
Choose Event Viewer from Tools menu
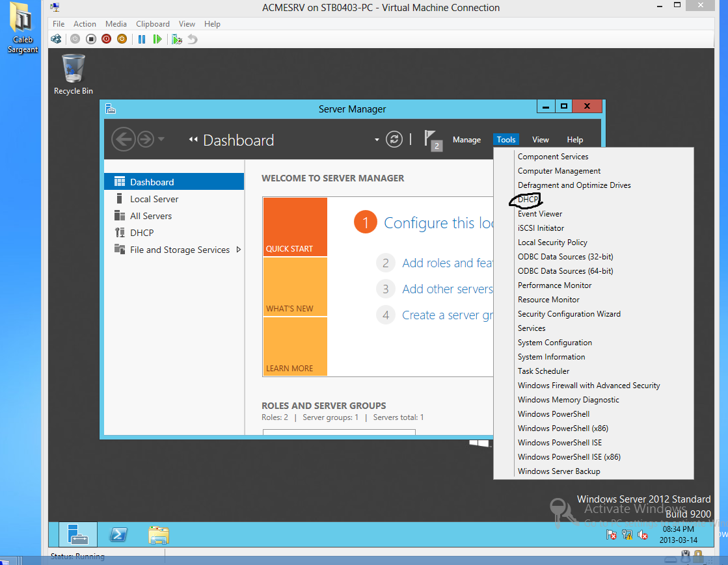(x=540, y=214)
